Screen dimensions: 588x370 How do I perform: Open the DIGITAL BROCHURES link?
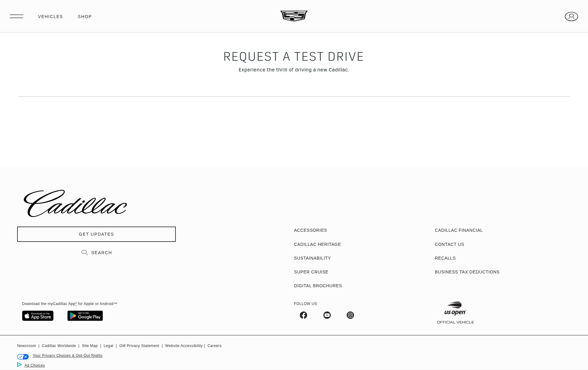318,286
